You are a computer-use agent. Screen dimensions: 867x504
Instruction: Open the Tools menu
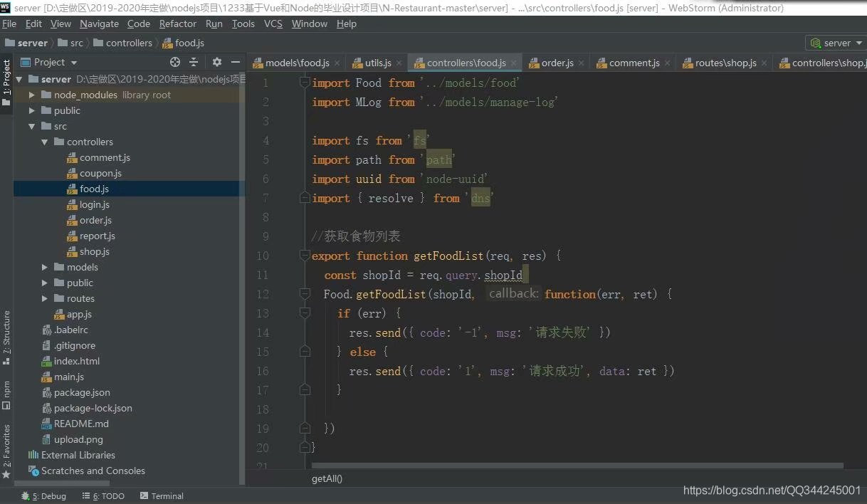[243, 23]
